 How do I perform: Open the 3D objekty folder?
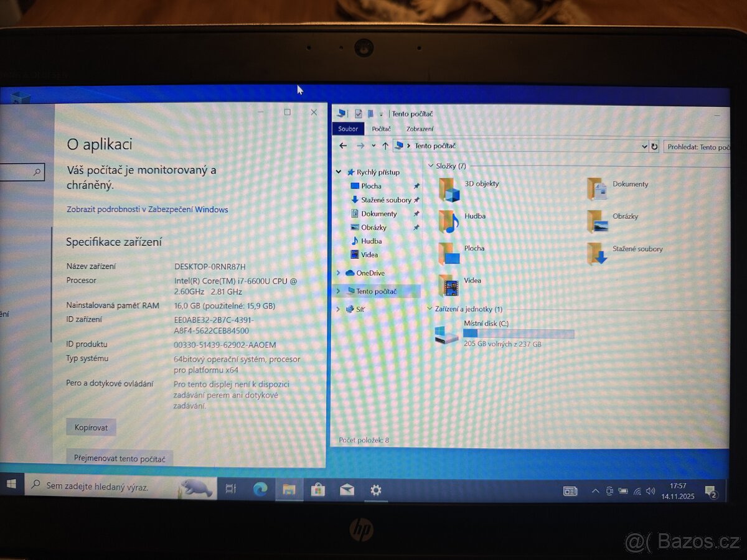tap(449, 189)
